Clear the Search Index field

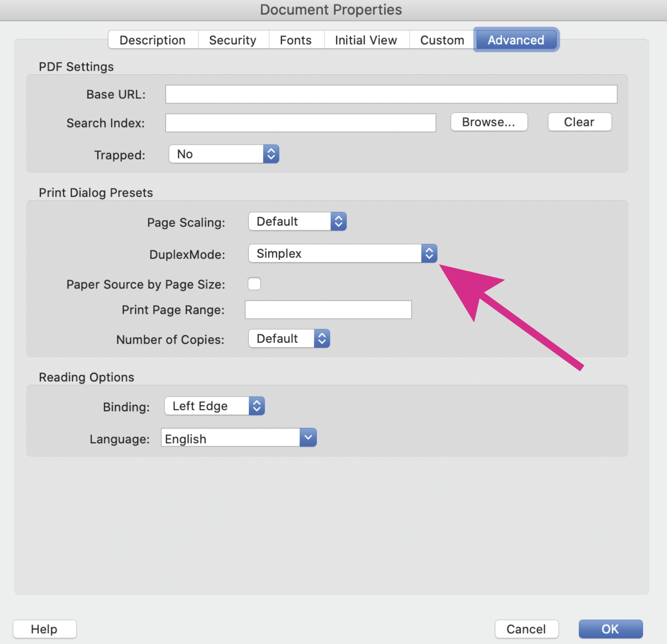[579, 122]
